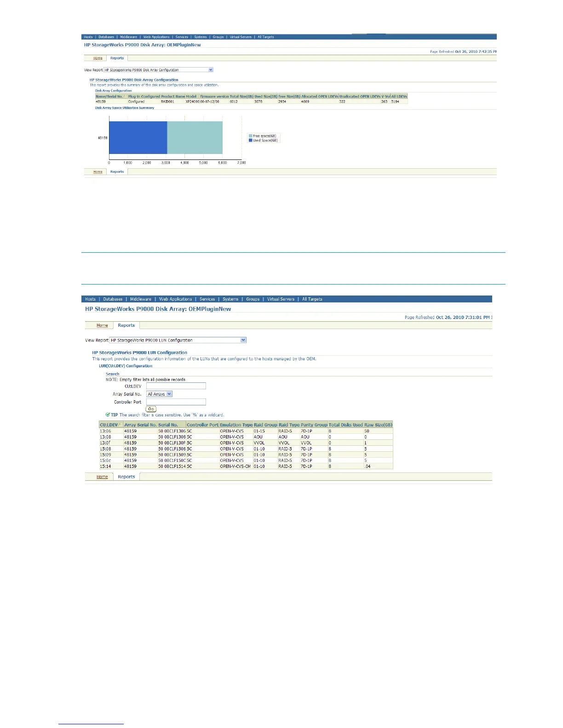Select Reports tab below the LUN table
The image size is (563, 728).
tap(126, 477)
